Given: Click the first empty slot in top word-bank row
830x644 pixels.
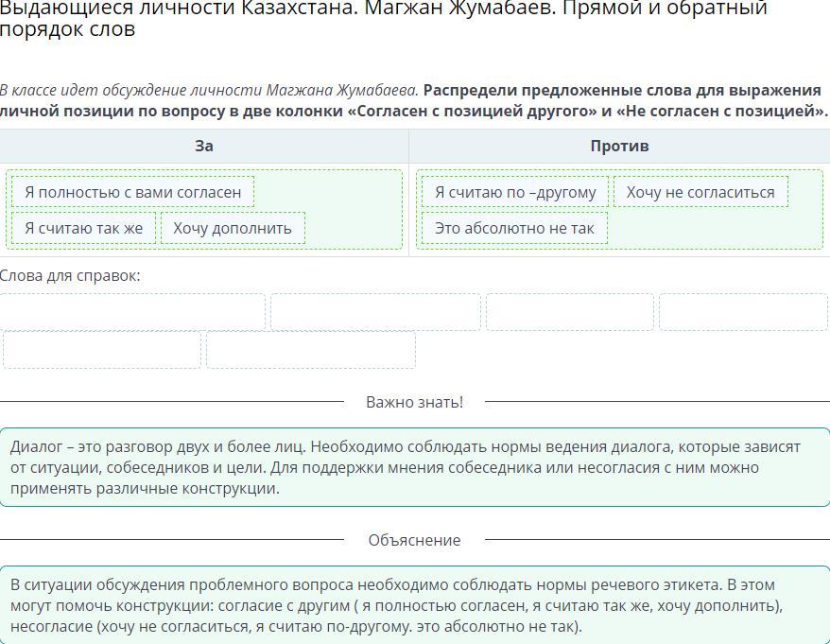Looking at the screenshot, I should 133,312.
